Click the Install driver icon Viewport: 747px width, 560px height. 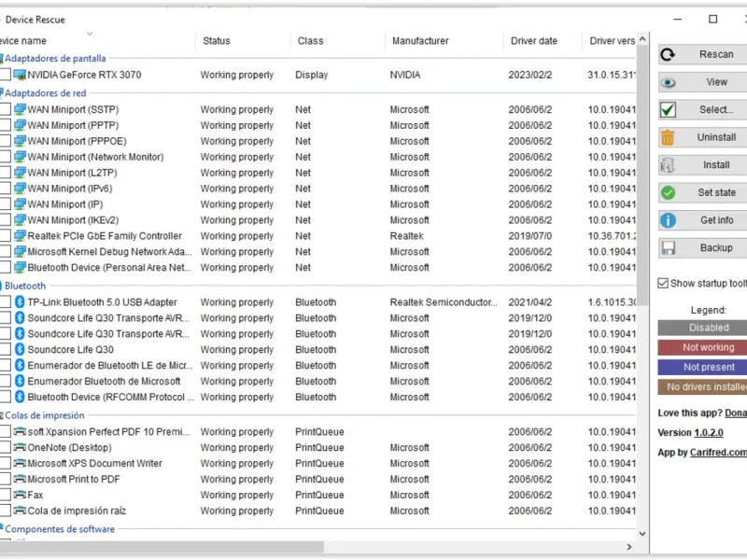coord(668,165)
